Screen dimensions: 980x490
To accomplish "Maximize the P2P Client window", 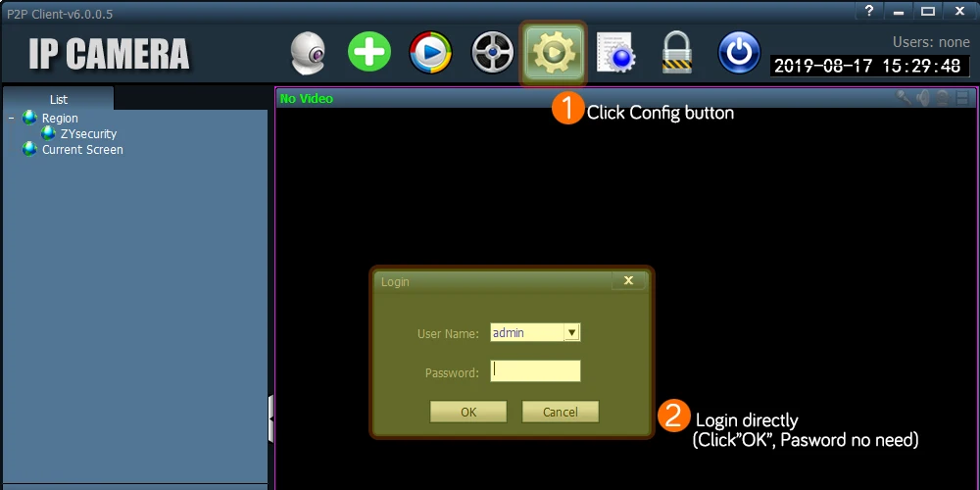I will [x=928, y=11].
